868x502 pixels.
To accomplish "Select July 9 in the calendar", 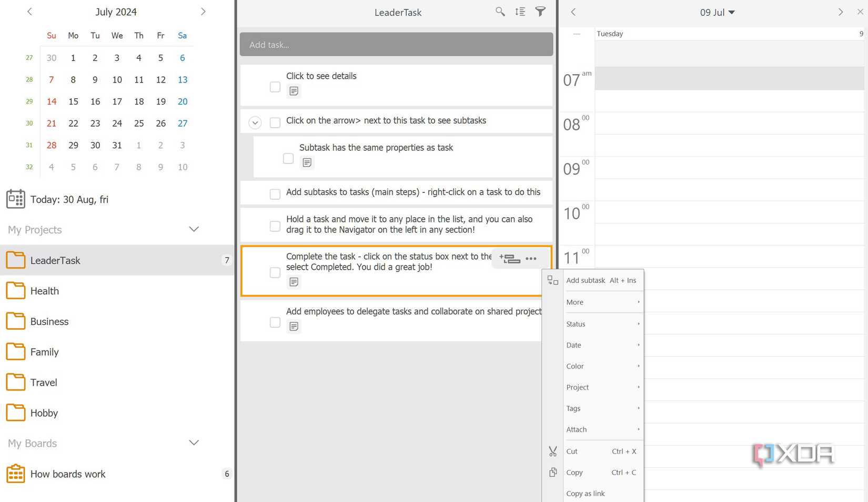I will 95,79.
